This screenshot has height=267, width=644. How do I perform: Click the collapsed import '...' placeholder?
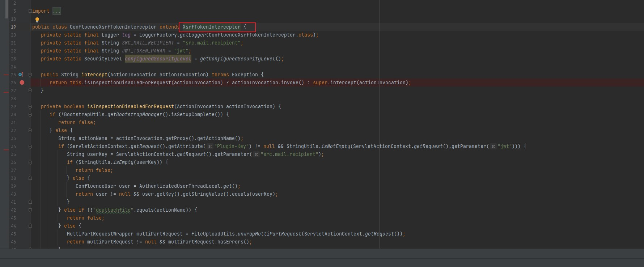point(57,11)
